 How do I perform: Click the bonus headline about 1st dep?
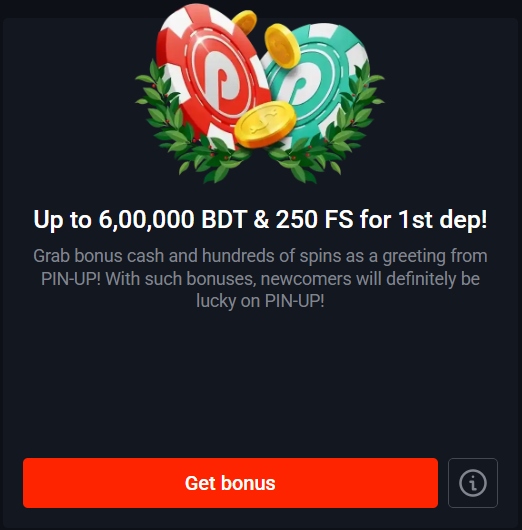click(260, 219)
